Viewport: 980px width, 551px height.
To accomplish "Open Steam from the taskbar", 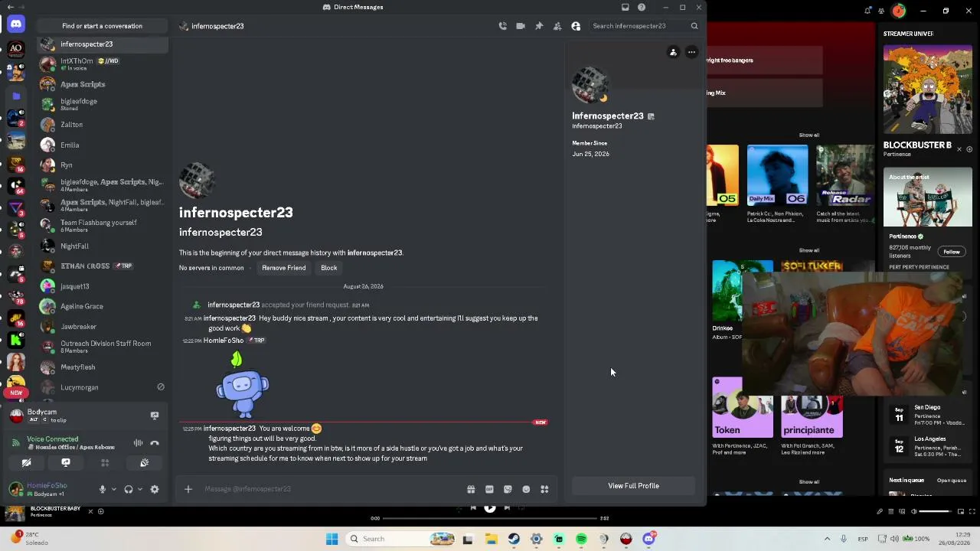I will [x=514, y=539].
